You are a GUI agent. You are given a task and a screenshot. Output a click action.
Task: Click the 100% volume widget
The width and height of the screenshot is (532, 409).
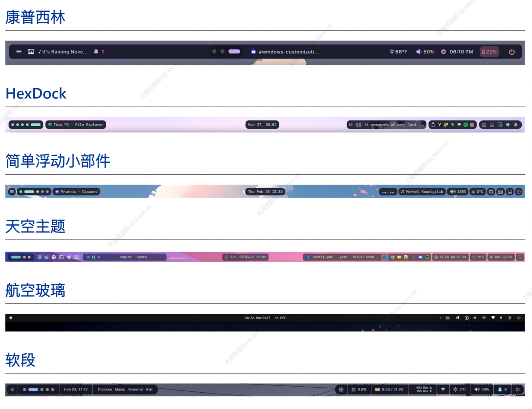coord(458,192)
